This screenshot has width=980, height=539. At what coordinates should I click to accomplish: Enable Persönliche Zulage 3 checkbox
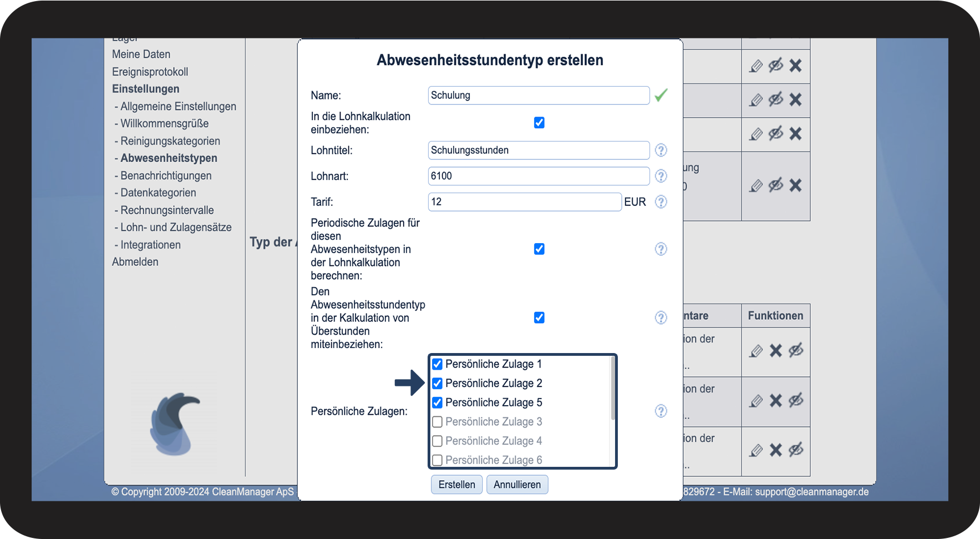tap(437, 422)
